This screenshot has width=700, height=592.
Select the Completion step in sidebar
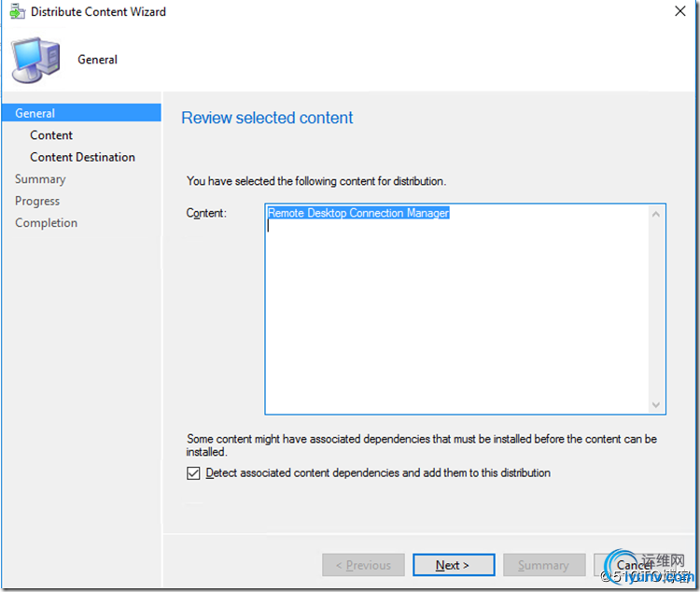47,223
